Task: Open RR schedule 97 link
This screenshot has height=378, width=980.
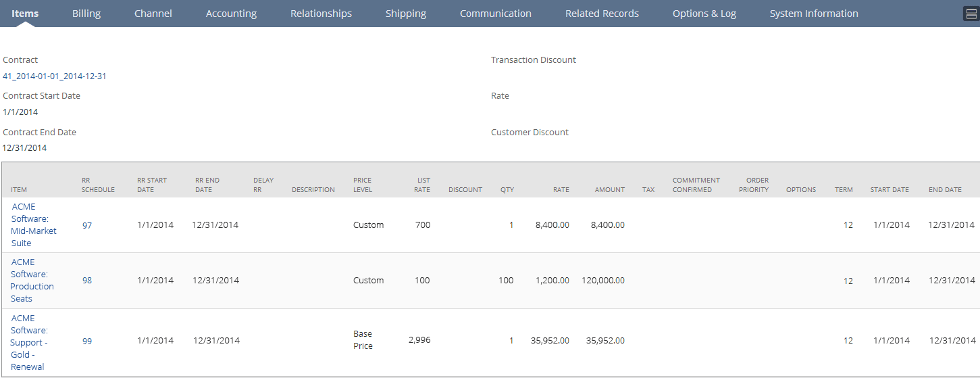Action: 87,225
